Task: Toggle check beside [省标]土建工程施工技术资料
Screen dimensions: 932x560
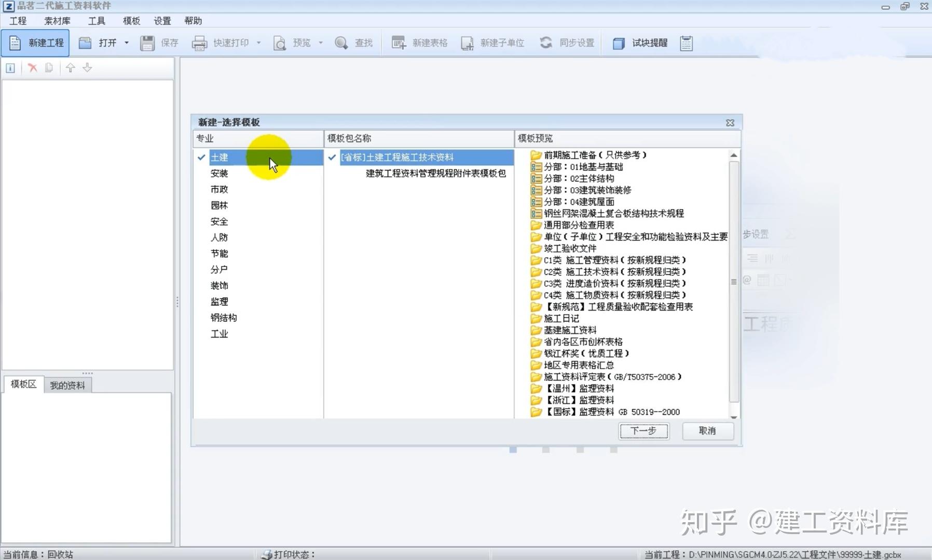Action: (332, 157)
